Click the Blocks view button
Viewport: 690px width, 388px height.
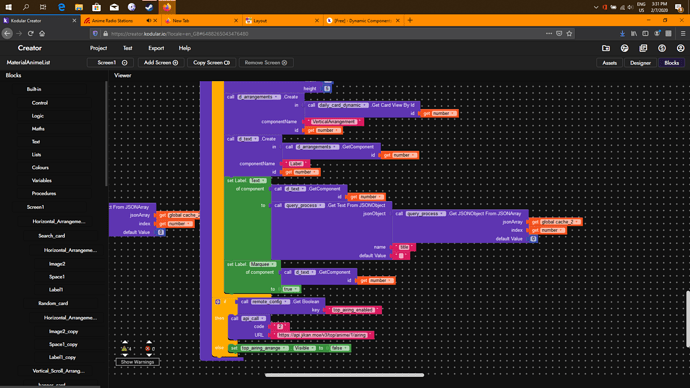tap(672, 63)
